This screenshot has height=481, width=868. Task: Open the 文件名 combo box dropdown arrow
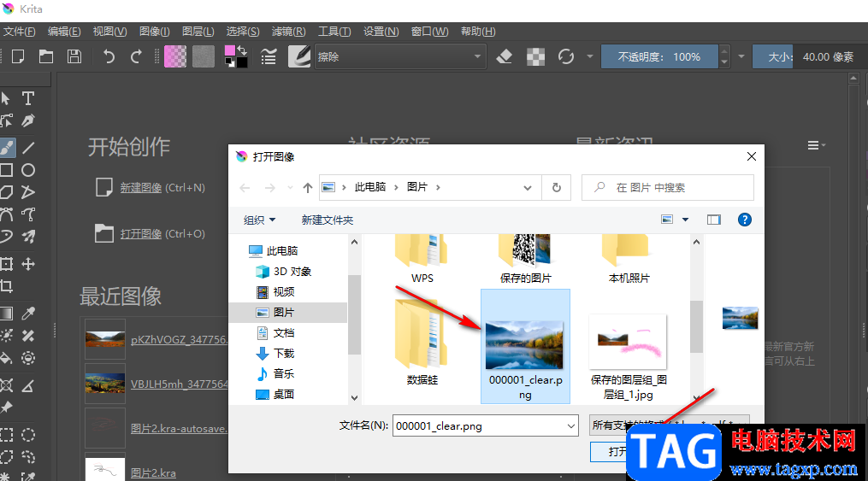tap(570, 425)
